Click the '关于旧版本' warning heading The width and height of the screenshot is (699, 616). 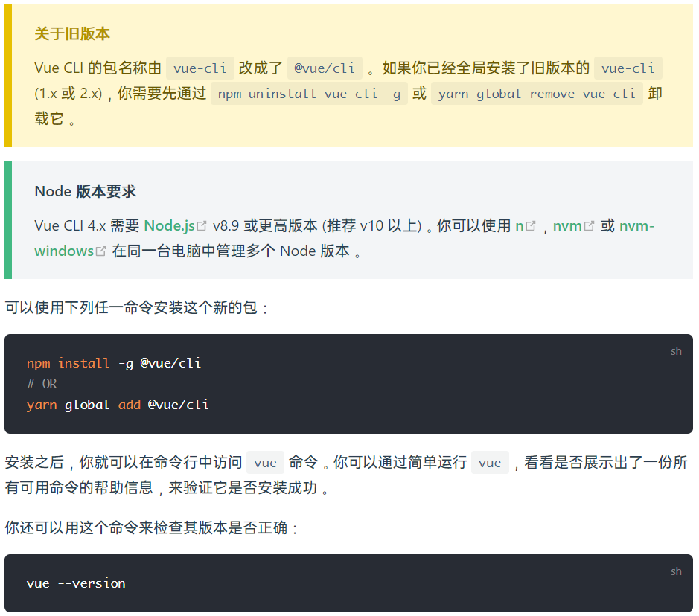tap(71, 34)
